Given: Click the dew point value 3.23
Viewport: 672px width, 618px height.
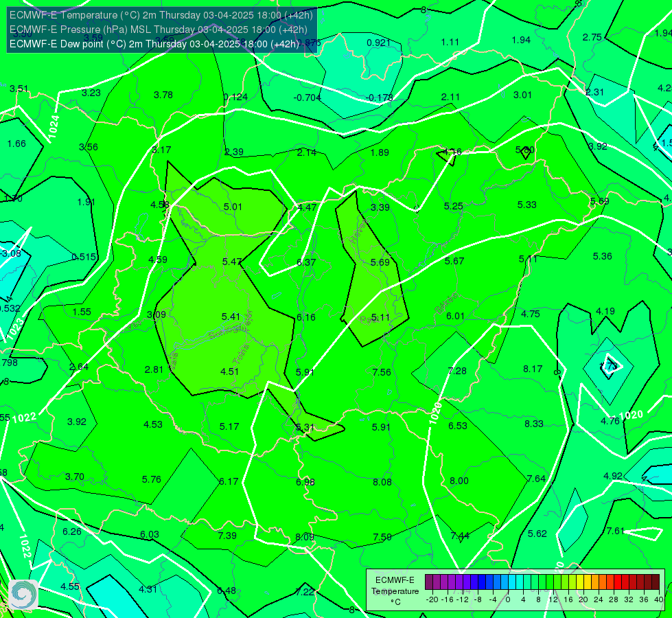Looking at the screenshot, I should (x=91, y=93).
